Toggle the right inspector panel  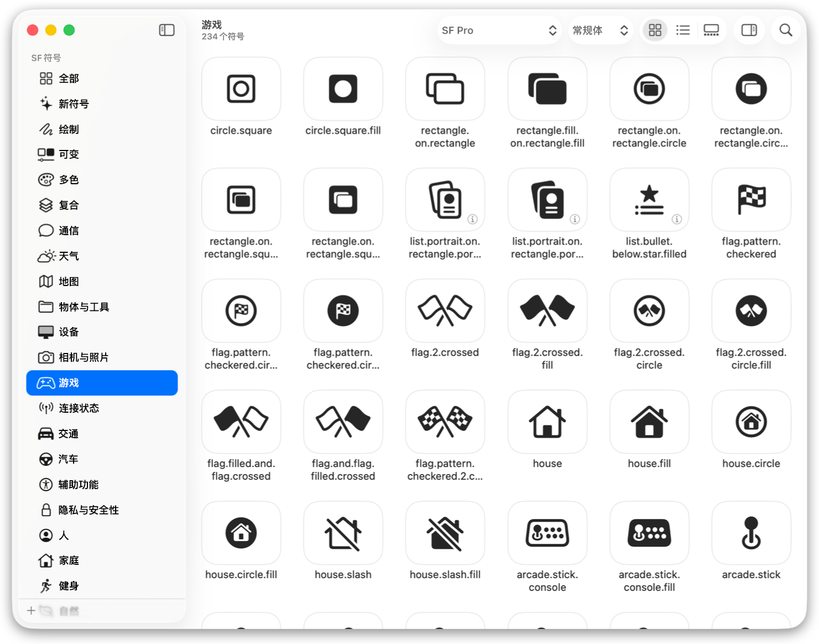(749, 30)
